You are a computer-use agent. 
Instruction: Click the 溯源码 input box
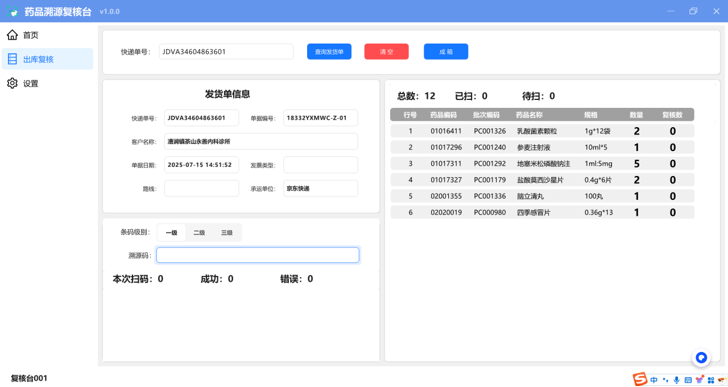pos(258,255)
